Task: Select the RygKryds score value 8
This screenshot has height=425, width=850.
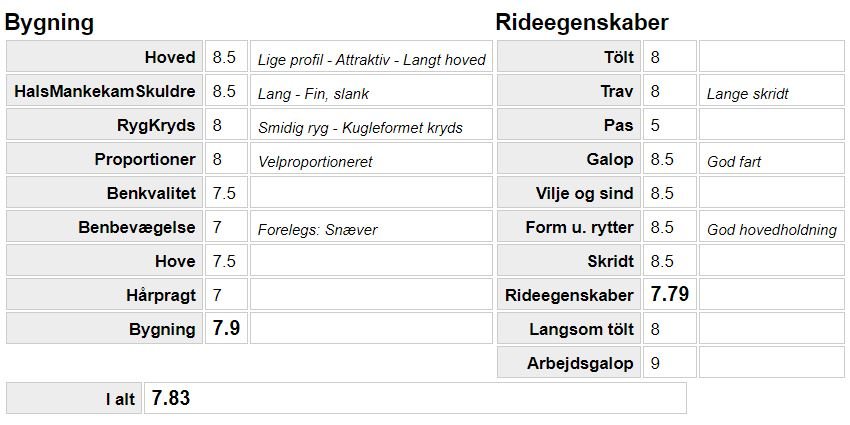Action: [217, 125]
